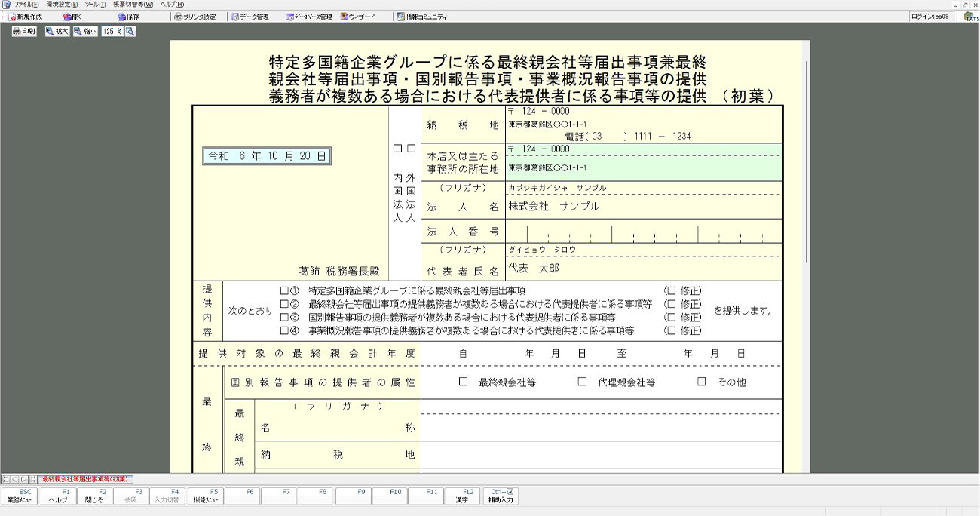Viewport: 980px width, 516px height.
Task: Click the 新規作成 (New) toolbar icon
Action: tap(26, 17)
